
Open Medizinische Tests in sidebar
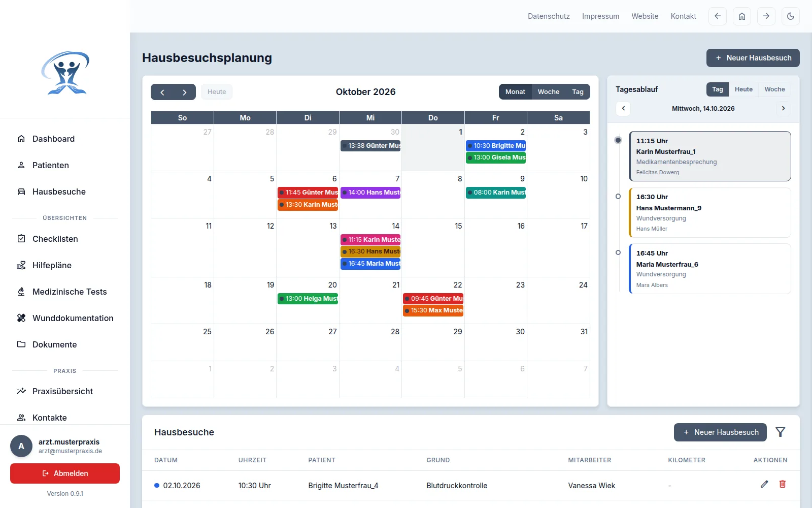[65, 292]
